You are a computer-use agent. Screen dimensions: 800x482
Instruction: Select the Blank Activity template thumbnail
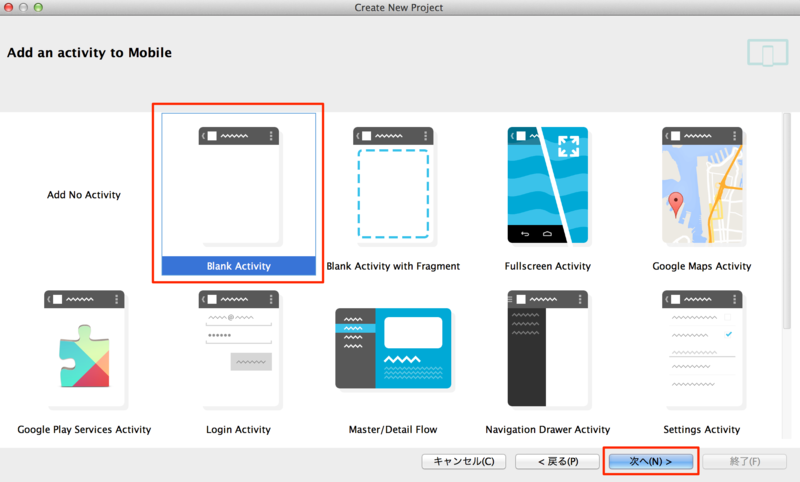coord(239,186)
